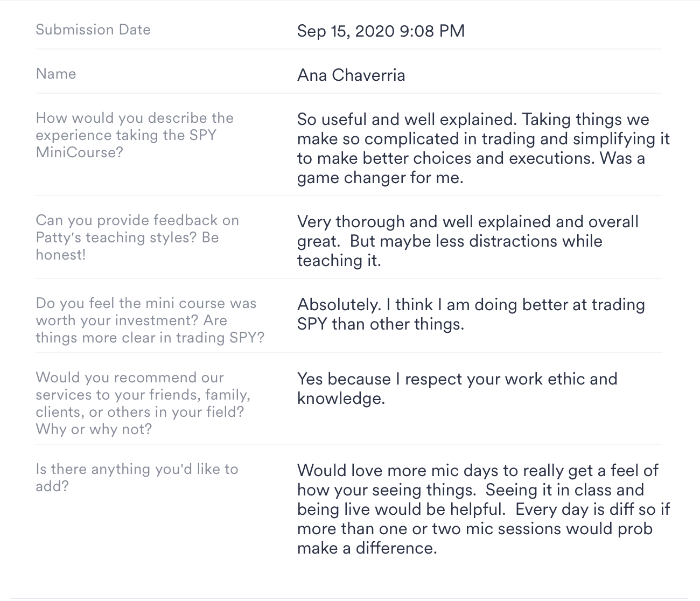Select the name Ana Chaverria
700x601 pixels.
click(x=351, y=75)
